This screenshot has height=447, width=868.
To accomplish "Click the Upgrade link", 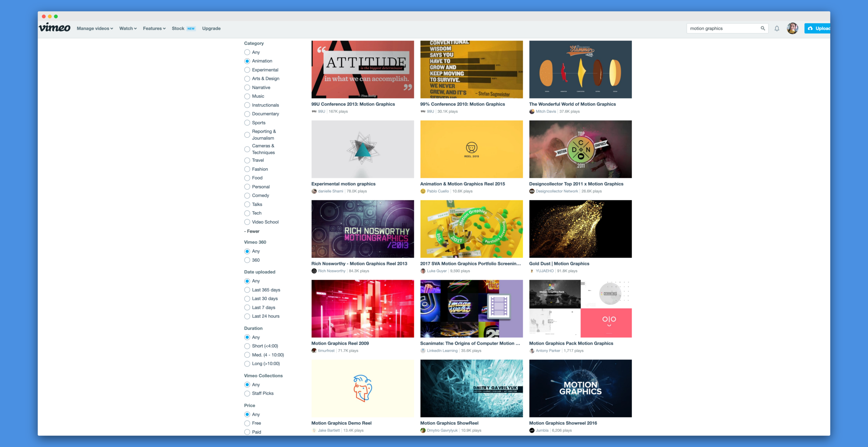I will pyautogui.click(x=211, y=28).
